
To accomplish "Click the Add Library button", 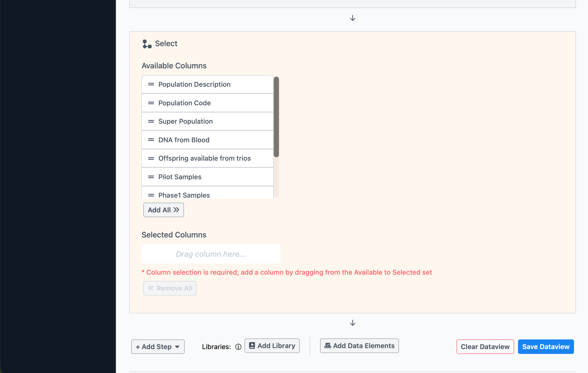I will 272,346.
